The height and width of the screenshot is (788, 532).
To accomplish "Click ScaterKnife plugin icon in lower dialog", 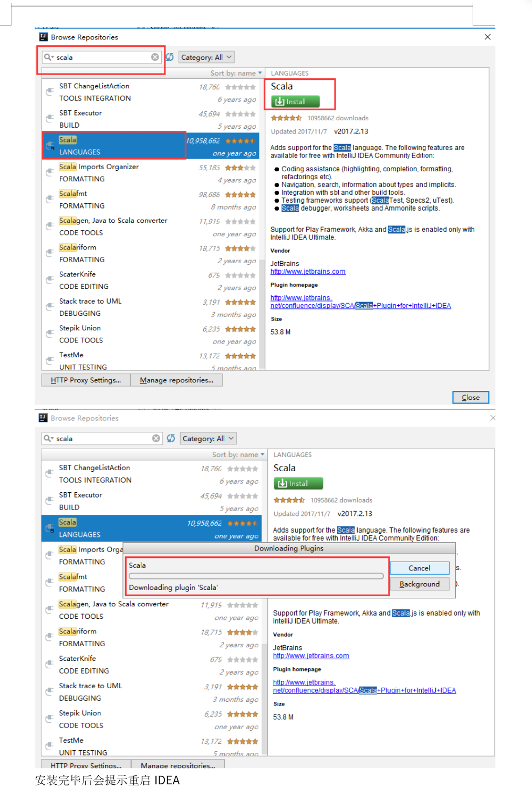I will [50, 664].
